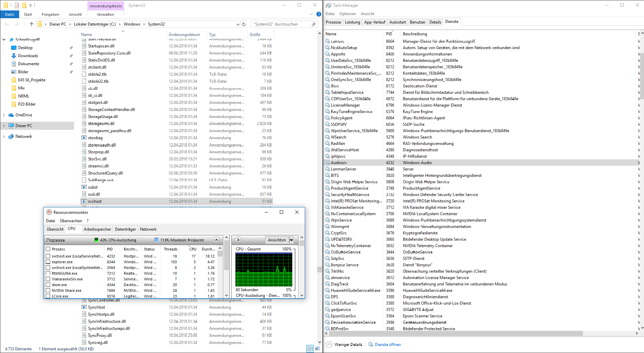Viewport: 644px width, 353px height.
Task: Select the Downloads folder icon in the navigation pane
Action: 14,56
